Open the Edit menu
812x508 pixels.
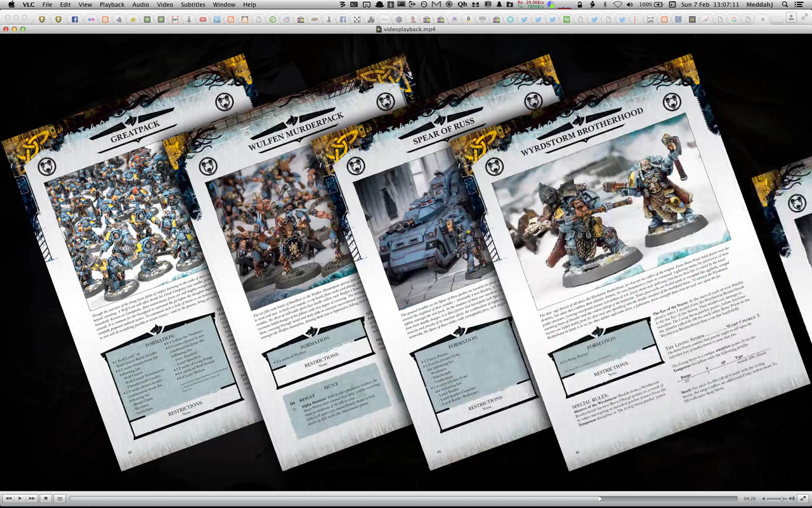click(x=65, y=4)
